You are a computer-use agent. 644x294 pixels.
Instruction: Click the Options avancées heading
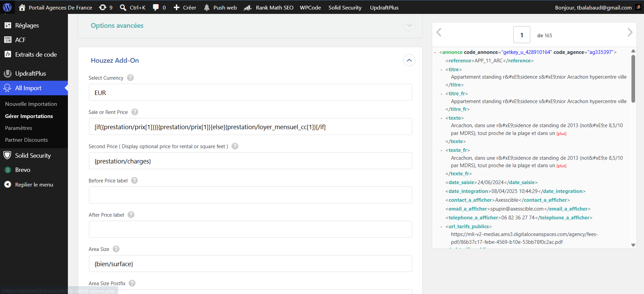point(117,25)
